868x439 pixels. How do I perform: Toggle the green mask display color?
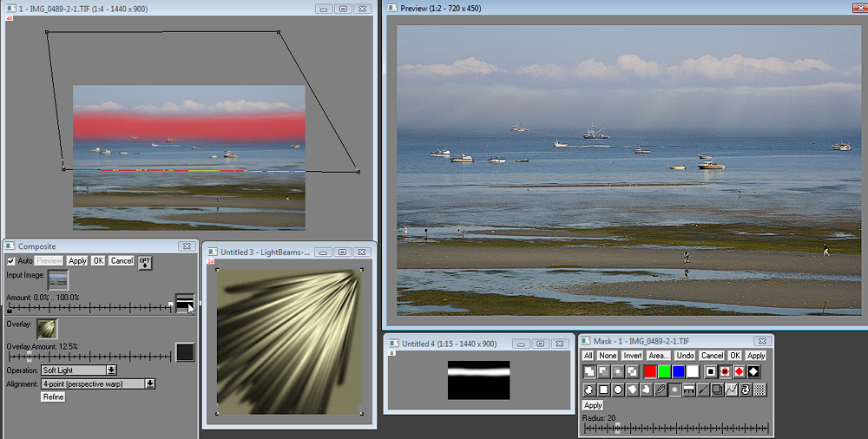pos(664,371)
